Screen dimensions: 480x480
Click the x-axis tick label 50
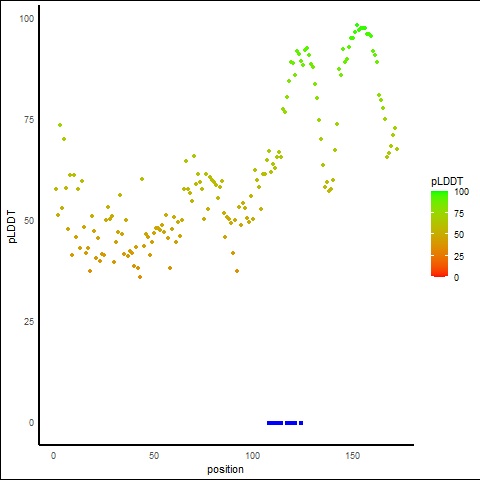click(154, 456)
